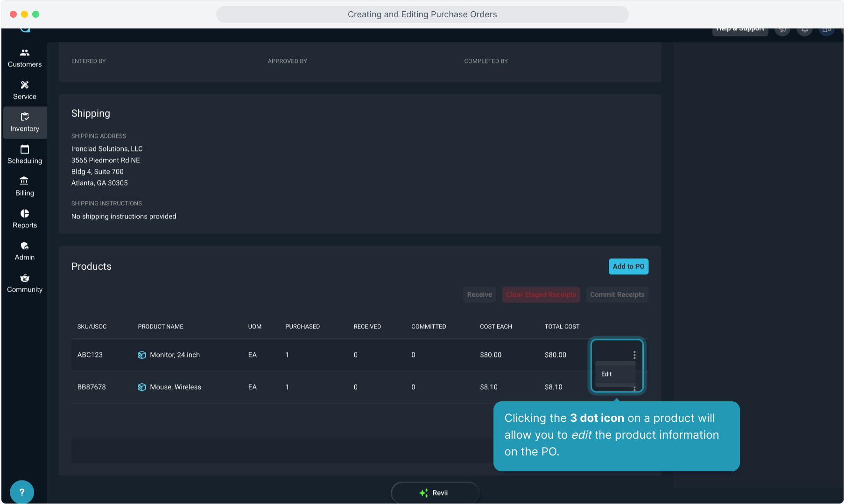Screen dimensions: 845x504
Task: Click the Commit Receipts button
Action: tap(617, 294)
